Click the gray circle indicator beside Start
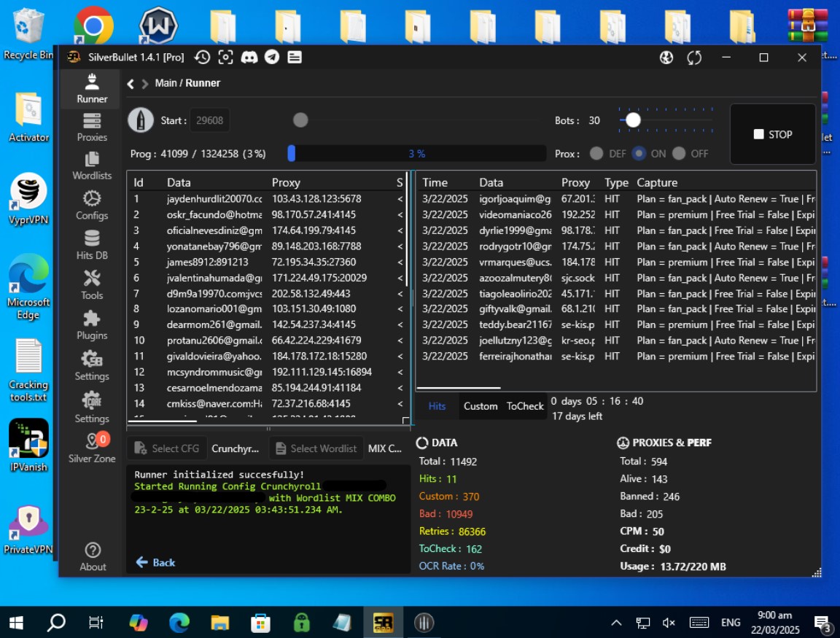840x638 pixels. tap(300, 120)
